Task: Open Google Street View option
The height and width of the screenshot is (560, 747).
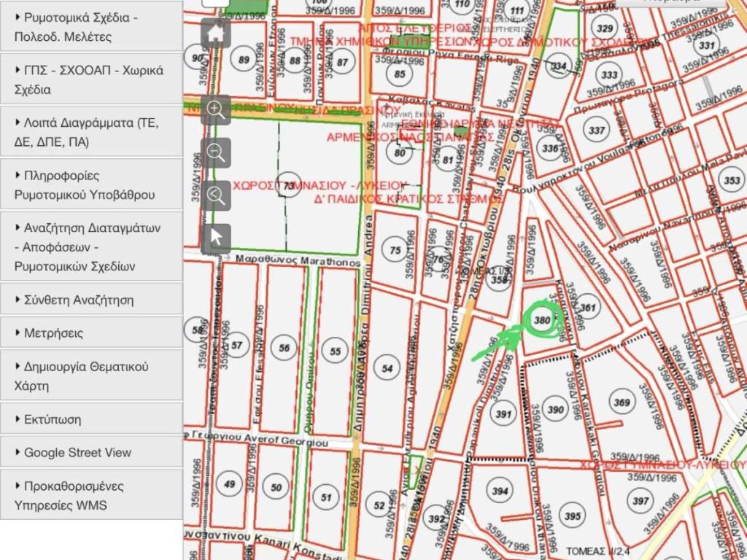Action: [x=91, y=452]
